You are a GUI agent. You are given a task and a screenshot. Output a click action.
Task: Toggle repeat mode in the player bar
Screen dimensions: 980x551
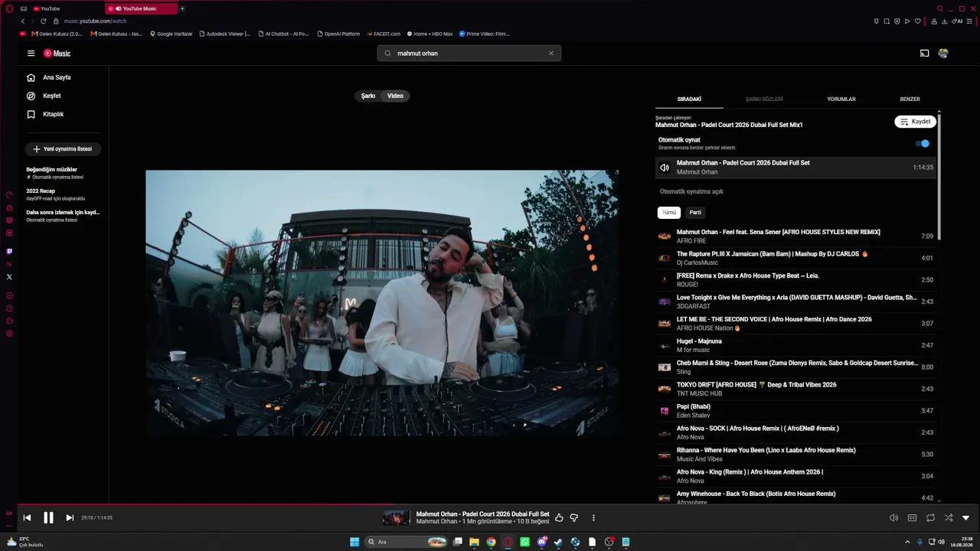pos(930,518)
